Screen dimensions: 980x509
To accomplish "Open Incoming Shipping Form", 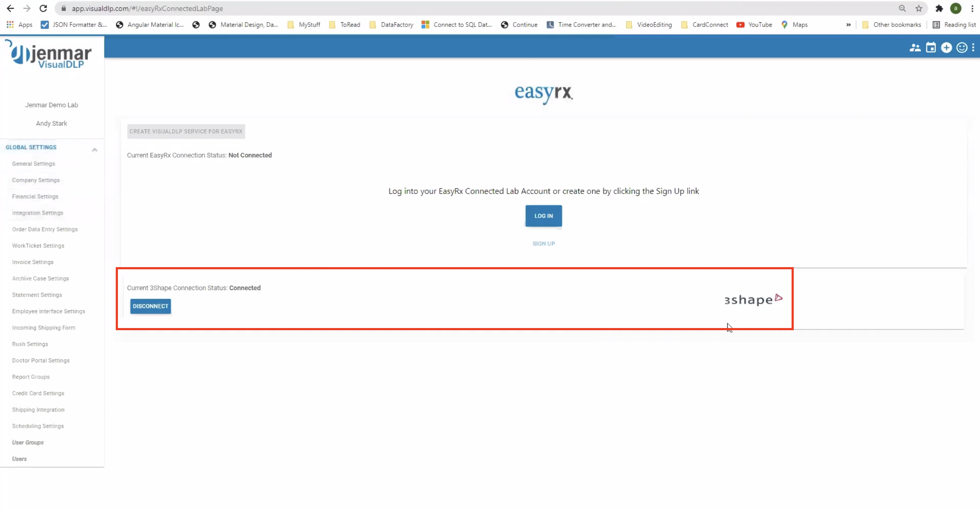I will coord(44,328).
